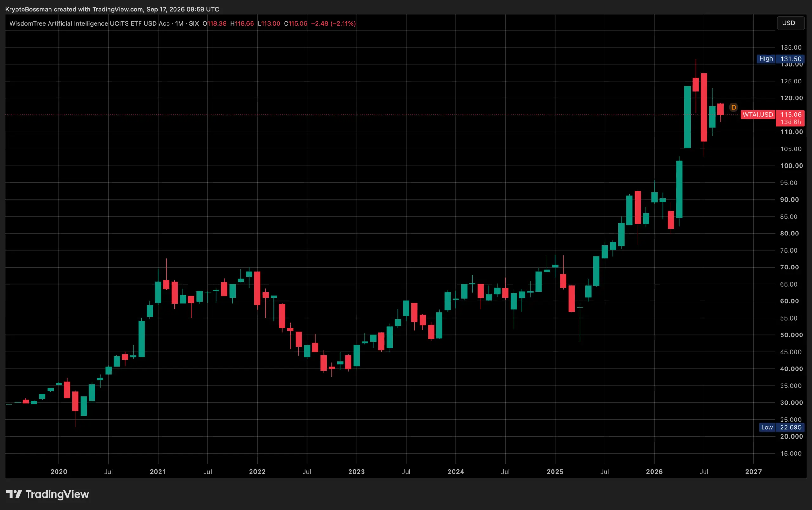Click the 2026 label on time axis
This screenshot has width=812, height=510.
(x=654, y=472)
